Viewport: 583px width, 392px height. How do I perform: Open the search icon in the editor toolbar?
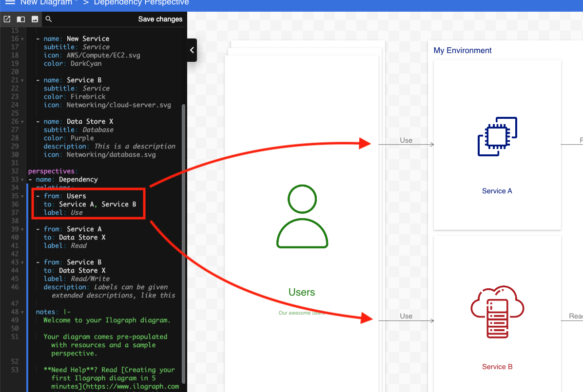coord(48,19)
